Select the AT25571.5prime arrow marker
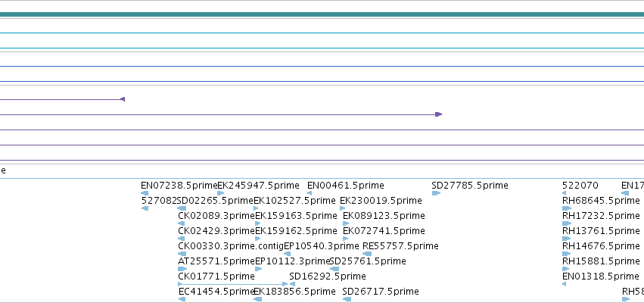This screenshot has height=303, width=644. click(x=182, y=269)
